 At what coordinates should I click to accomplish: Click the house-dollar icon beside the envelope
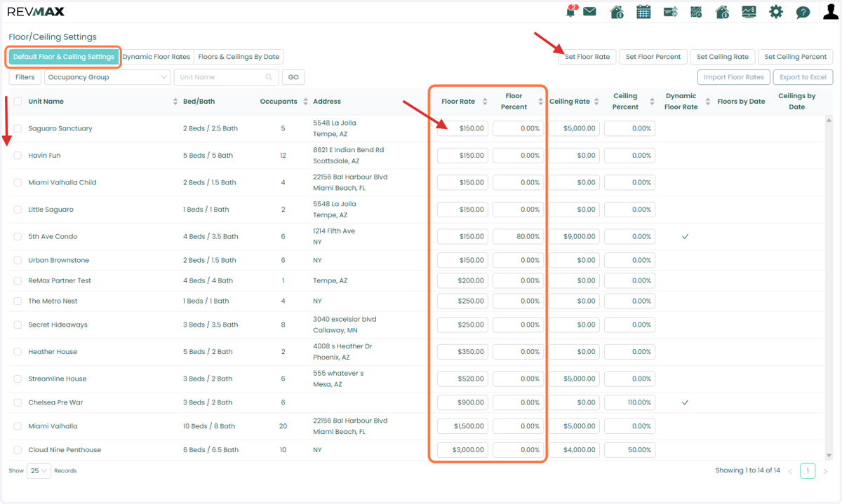click(617, 12)
